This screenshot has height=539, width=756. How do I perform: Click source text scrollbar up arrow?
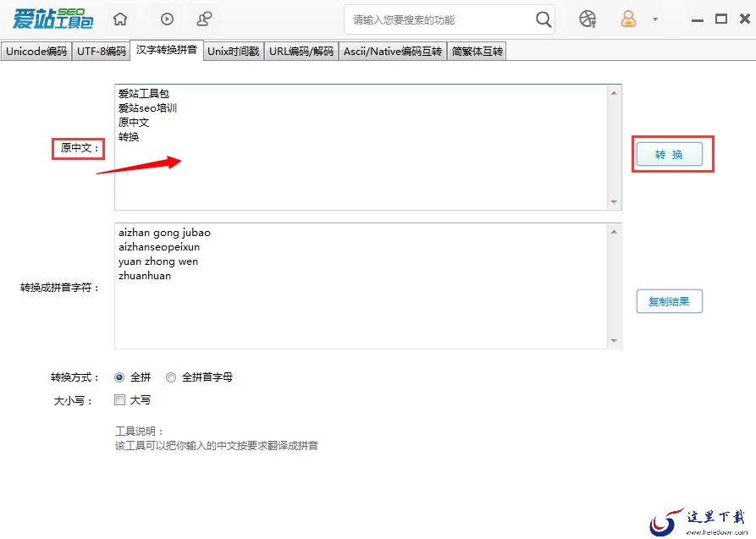614,93
